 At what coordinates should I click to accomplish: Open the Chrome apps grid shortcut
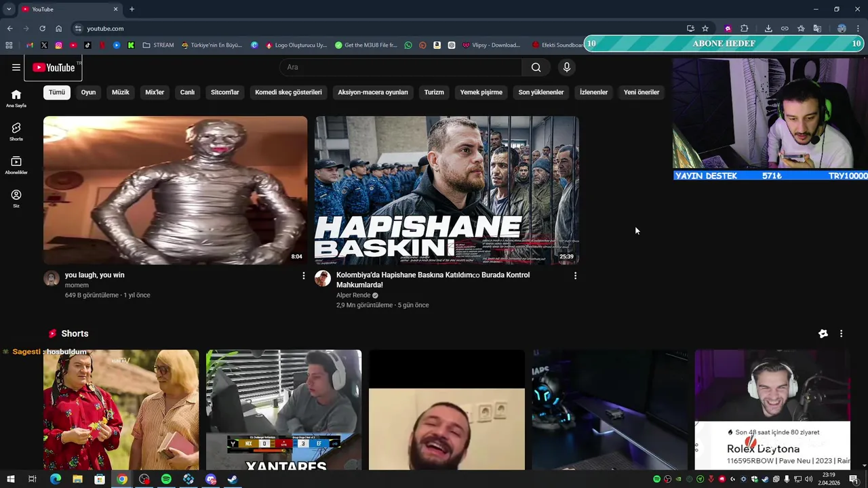pyautogui.click(x=9, y=45)
